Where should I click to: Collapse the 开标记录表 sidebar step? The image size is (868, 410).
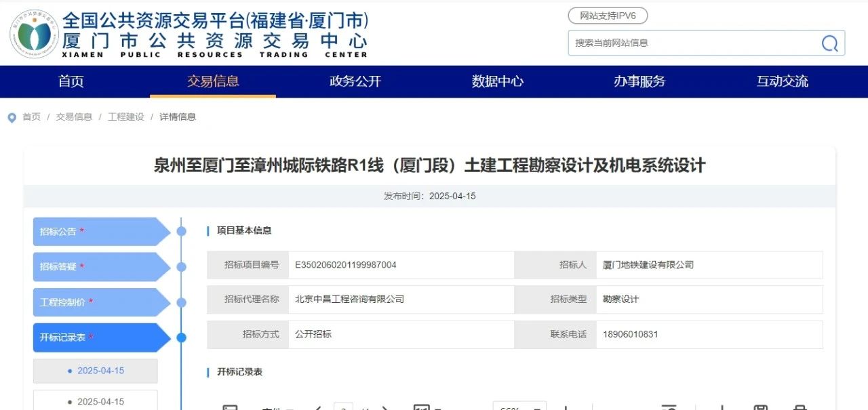click(102, 337)
